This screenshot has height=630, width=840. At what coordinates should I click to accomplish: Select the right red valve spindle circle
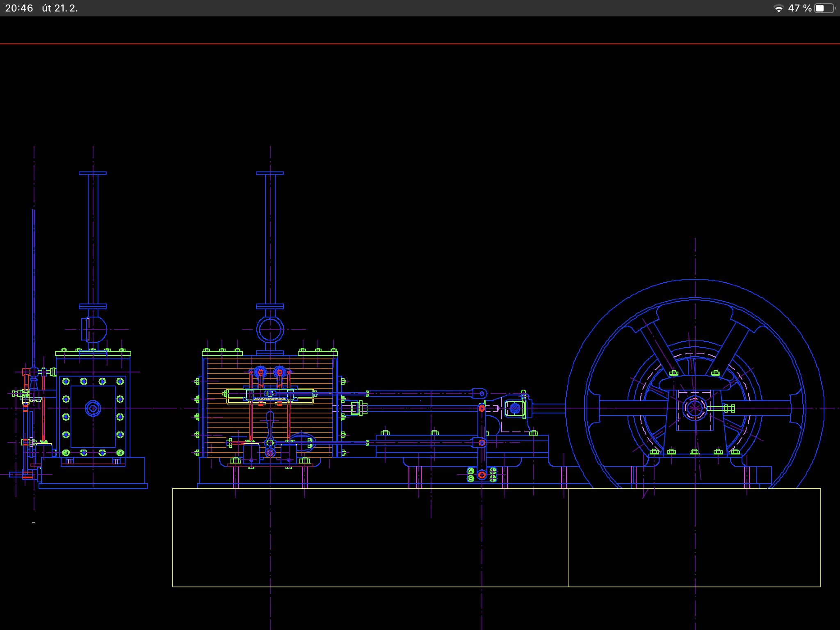tap(280, 372)
